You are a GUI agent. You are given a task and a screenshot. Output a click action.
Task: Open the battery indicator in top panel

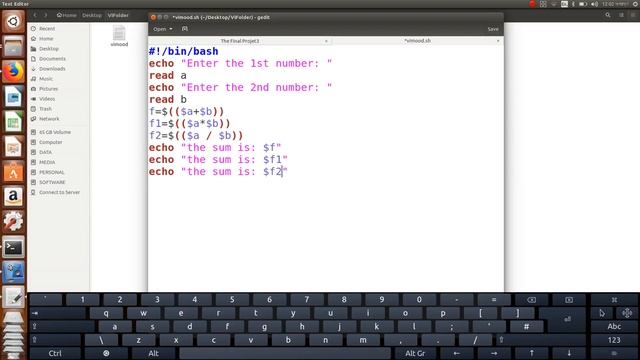tap(583, 4)
